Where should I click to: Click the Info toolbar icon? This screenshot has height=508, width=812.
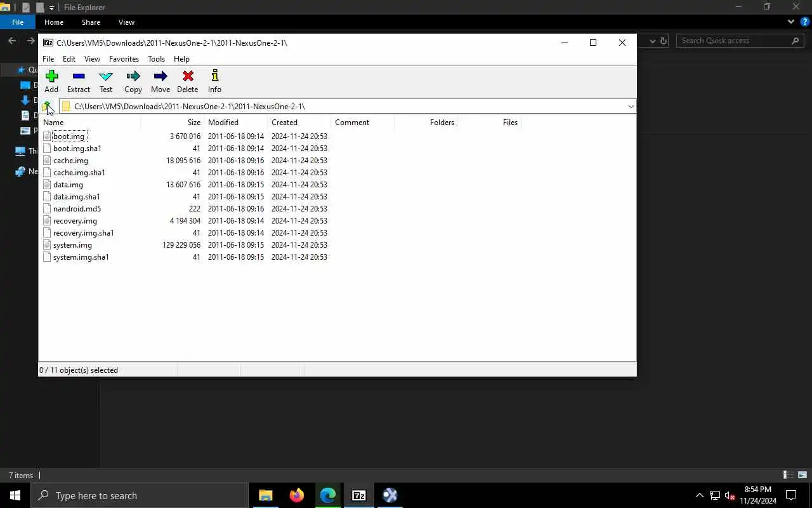[215, 76]
